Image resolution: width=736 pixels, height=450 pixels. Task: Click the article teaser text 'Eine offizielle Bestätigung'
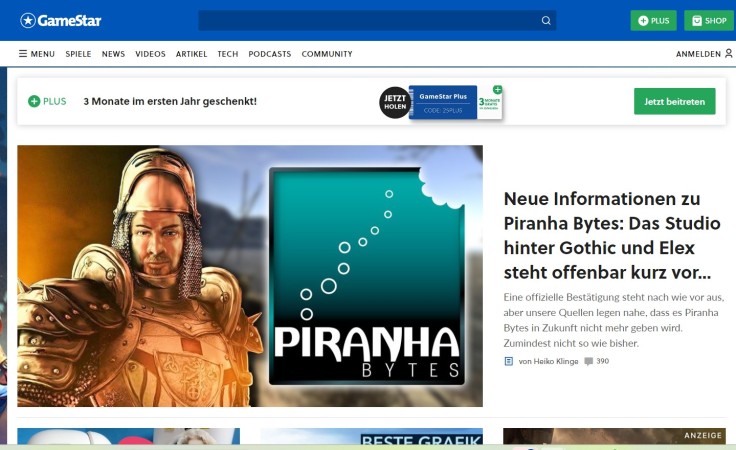point(614,320)
